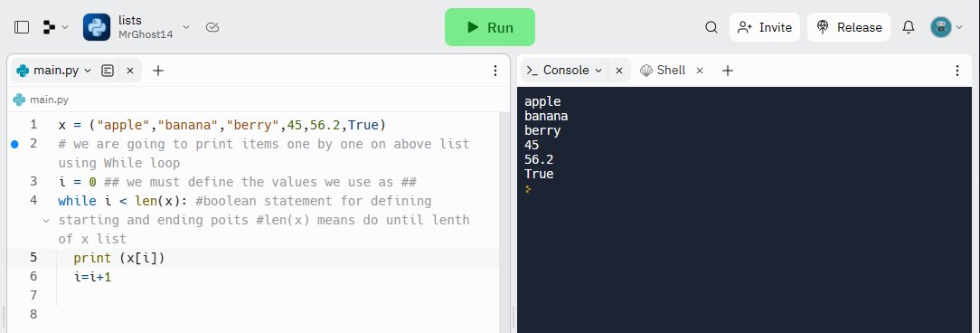Click 'True' in the console output
Image resolution: width=980 pixels, height=333 pixels.
[x=539, y=174]
